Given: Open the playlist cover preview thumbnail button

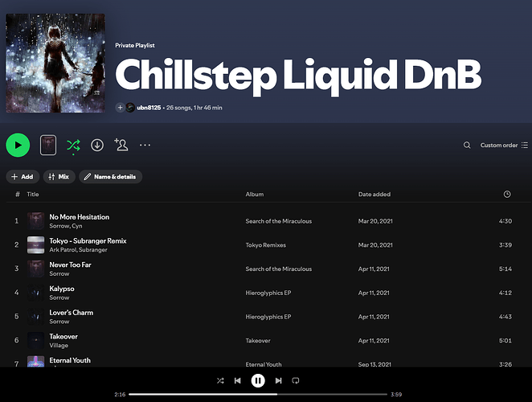Looking at the screenshot, I should coord(48,145).
